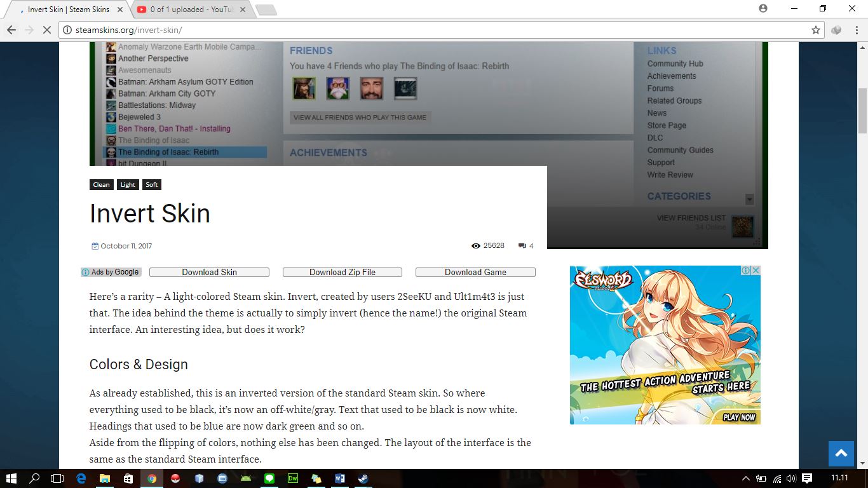Click the Invert Skin article title
Screen dimensions: 868x488
tap(150, 213)
